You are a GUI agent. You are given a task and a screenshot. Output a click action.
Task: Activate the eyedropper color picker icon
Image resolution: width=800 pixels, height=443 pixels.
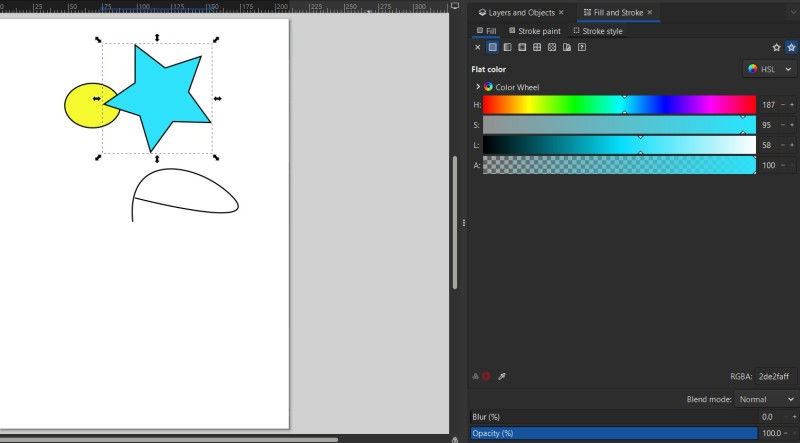pos(502,377)
